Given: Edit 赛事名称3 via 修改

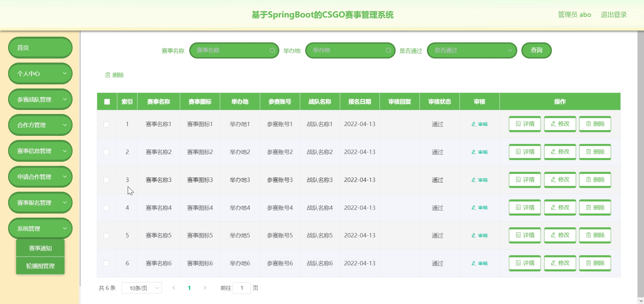Looking at the screenshot, I should point(560,180).
